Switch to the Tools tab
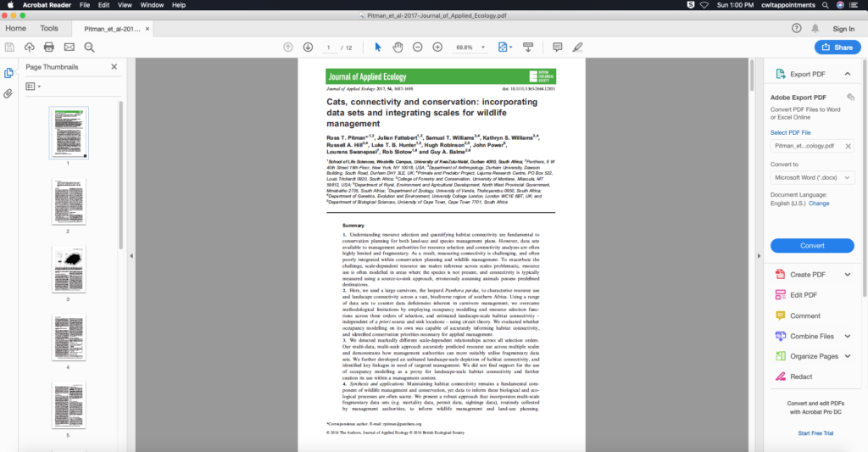Viewport: 868px width, 452px height. [49, 28]
